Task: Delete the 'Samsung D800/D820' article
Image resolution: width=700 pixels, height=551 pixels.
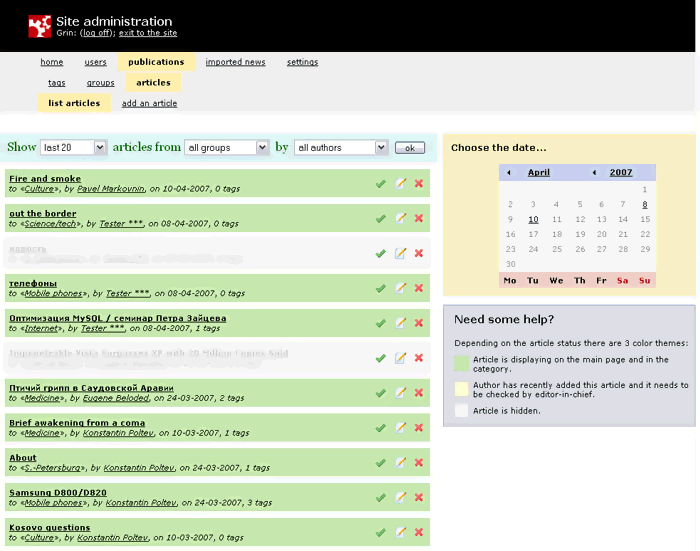Action: (419, 497)
